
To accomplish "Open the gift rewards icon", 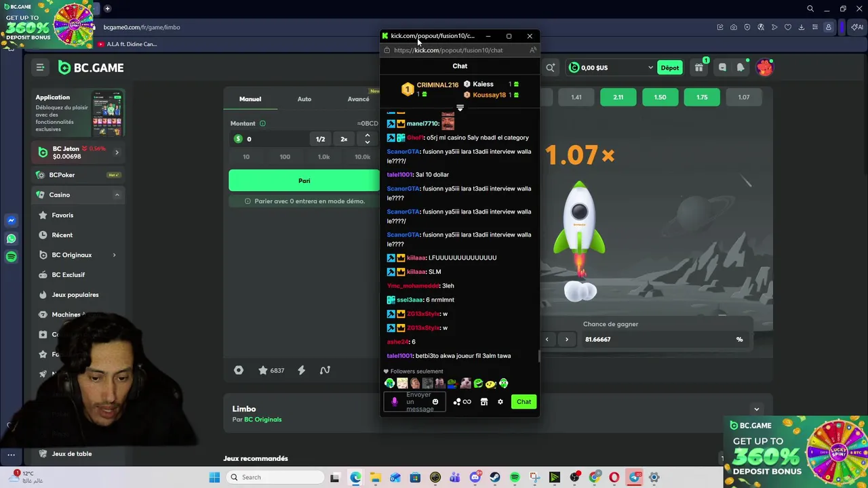I will pyautogui.click(x=699, y=67).
